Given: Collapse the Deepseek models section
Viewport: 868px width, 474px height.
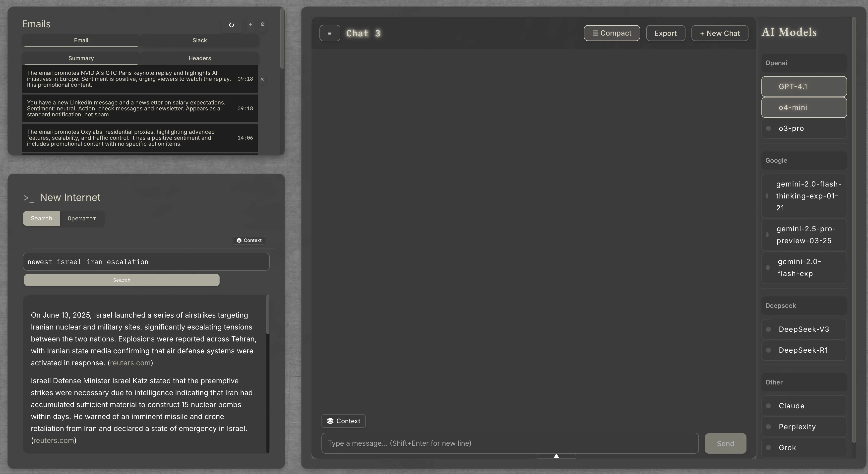Looking at the screenshot, I should (804, 306).
